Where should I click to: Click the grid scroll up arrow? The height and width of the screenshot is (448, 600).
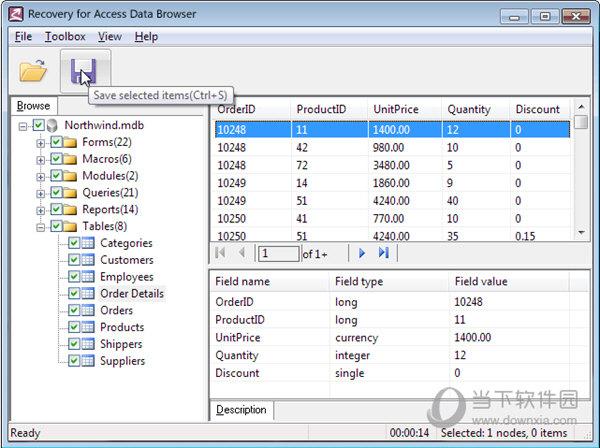(581, 107)
